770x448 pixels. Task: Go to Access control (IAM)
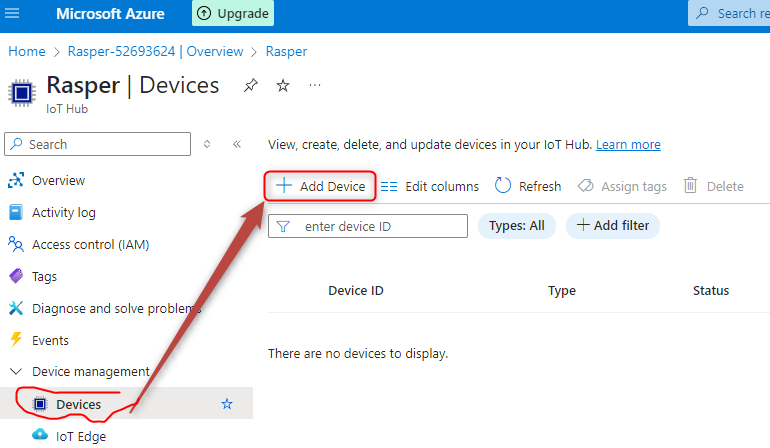click(x=90, y=244)
